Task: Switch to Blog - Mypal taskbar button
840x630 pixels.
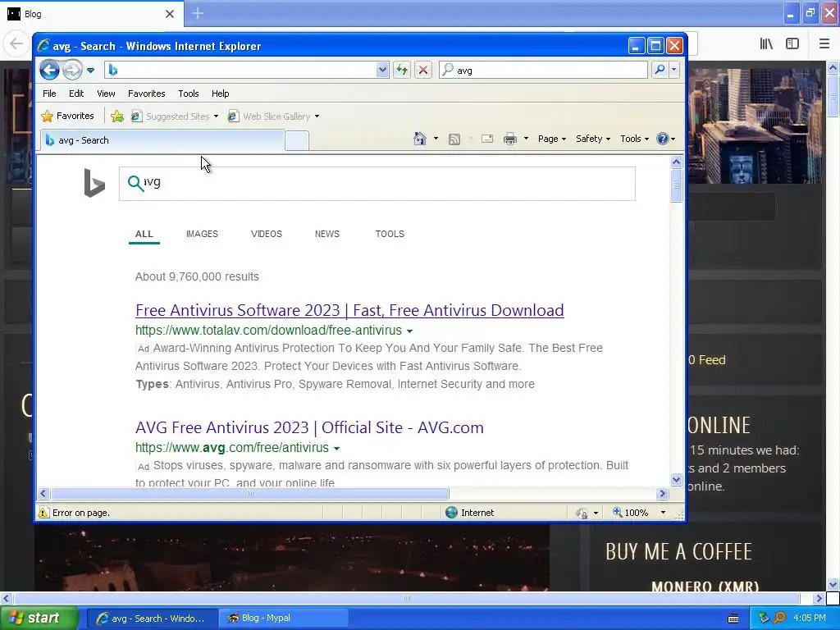Action: [x=284, y=619]
